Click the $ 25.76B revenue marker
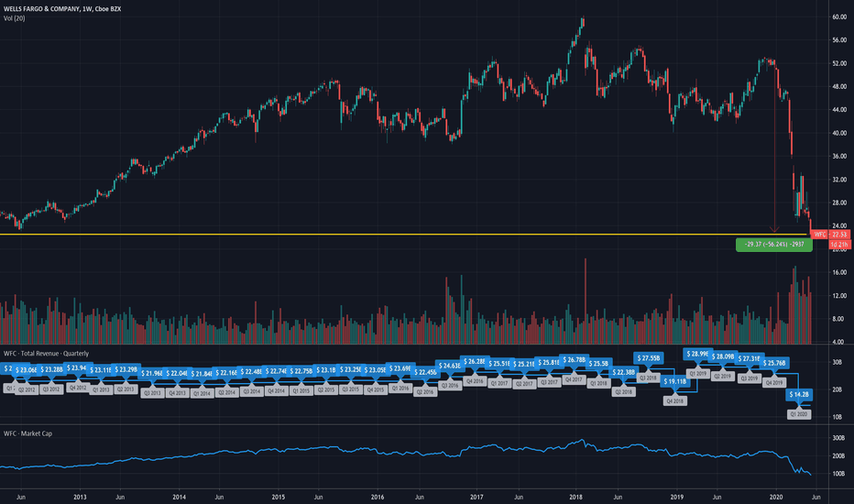The width and height of the screenshot is (854, 504). tap(774, 362)
